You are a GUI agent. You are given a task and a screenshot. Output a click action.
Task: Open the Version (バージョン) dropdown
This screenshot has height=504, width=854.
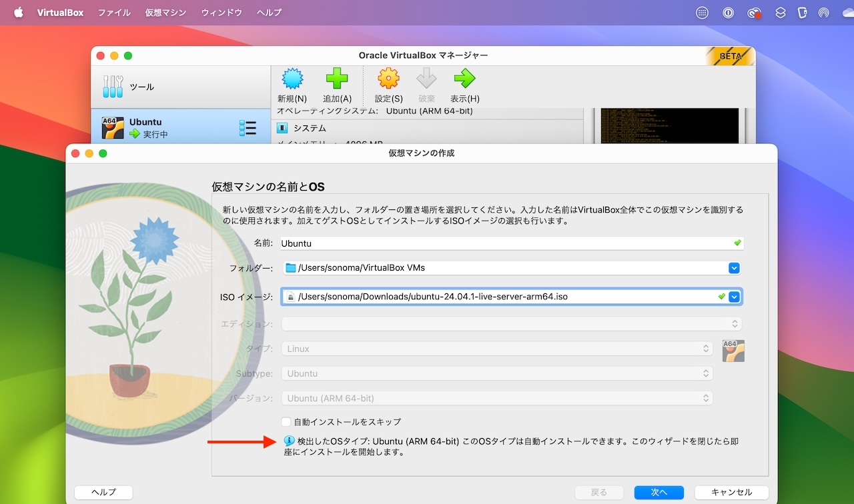pos(497,398)
